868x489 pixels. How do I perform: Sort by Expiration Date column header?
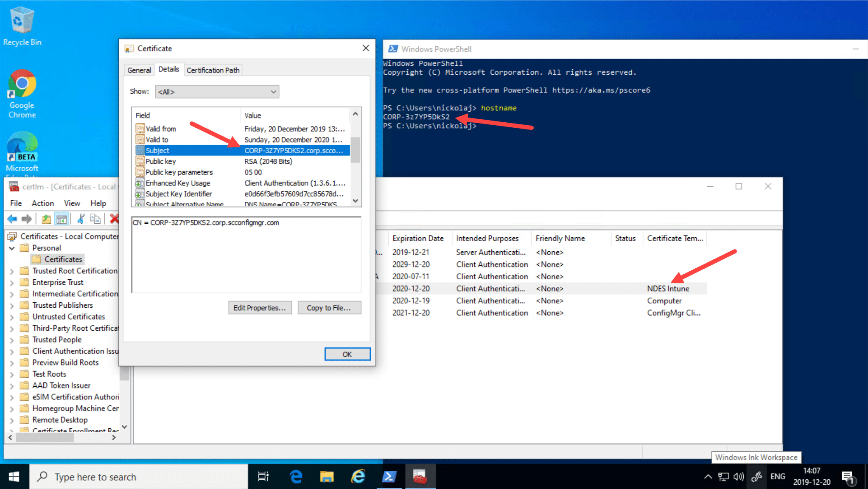[420, 238]
